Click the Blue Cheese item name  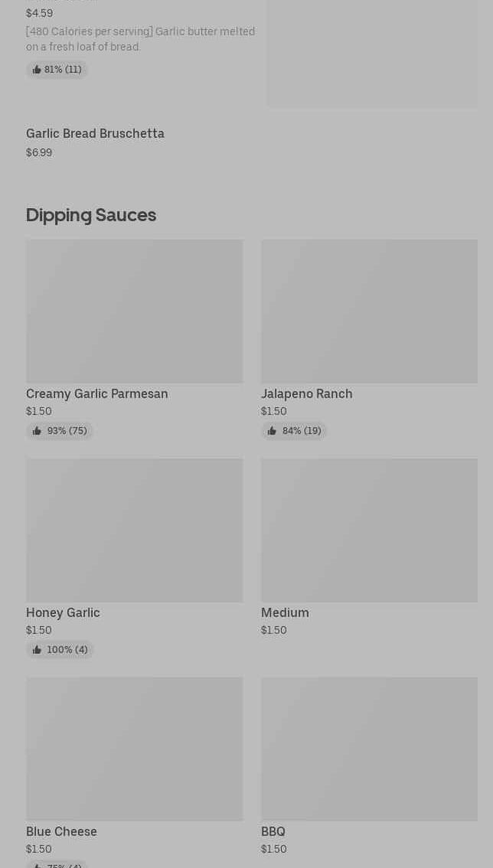pos(61,831)
